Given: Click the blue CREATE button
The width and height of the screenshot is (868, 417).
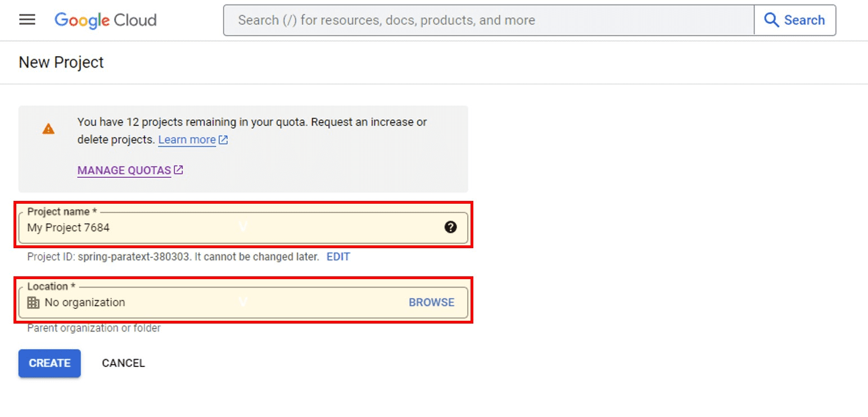Looking at the screenshot, I should [49, 363].
